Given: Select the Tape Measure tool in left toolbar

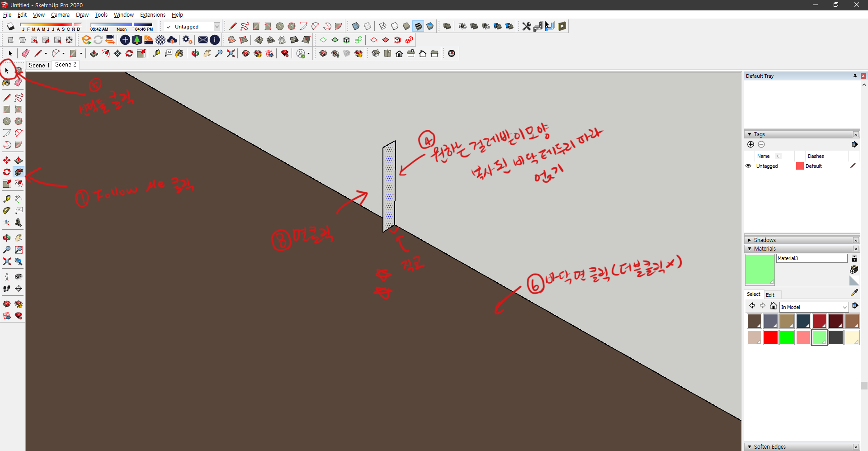Looking at the screenshot, I should (x=7, y=199).
